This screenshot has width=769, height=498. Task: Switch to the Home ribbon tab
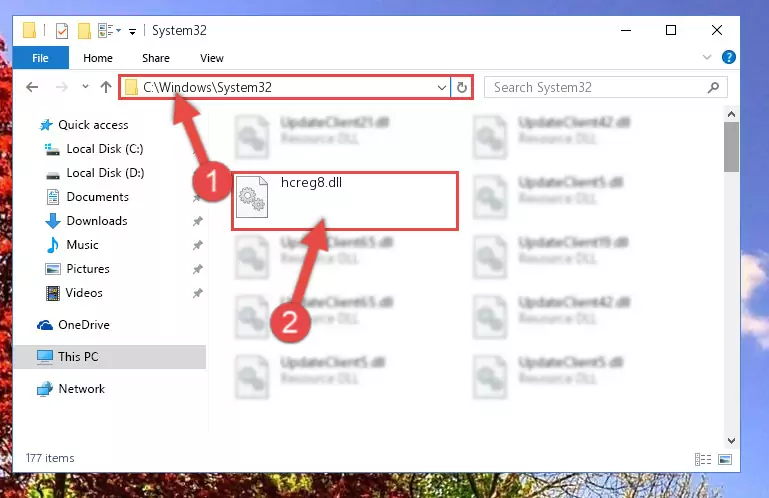[x=98, y=58]
